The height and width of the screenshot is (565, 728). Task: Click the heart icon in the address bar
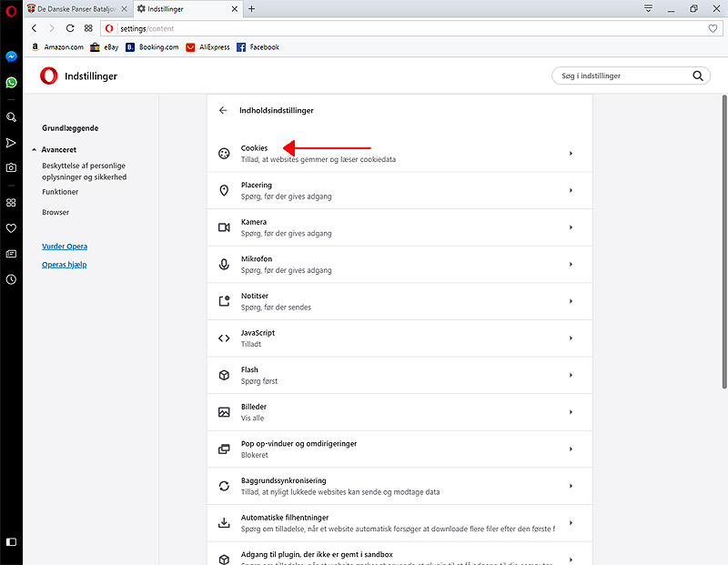[x=713, y=28]
